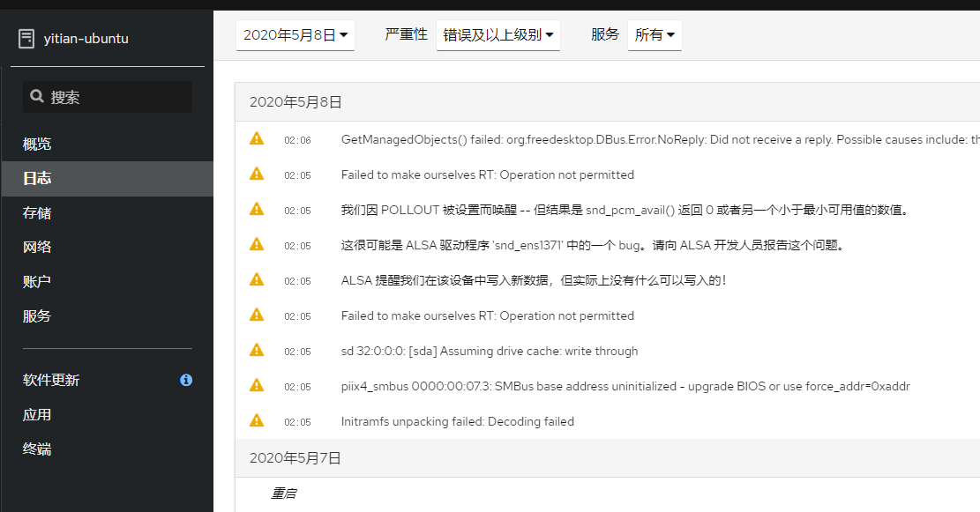Click warning icon of sd 32:0:0:0 entry
Screen dimensions: 980x512
[x=257, y=350]
